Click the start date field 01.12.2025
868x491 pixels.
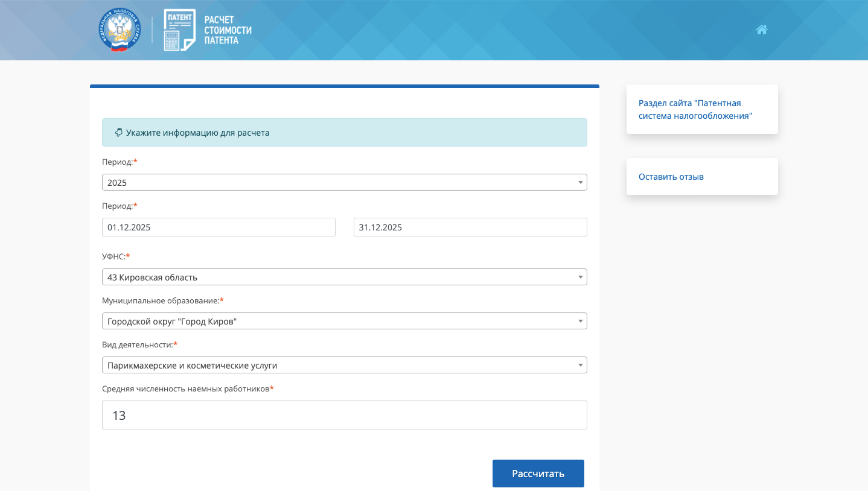pos(219,227)
